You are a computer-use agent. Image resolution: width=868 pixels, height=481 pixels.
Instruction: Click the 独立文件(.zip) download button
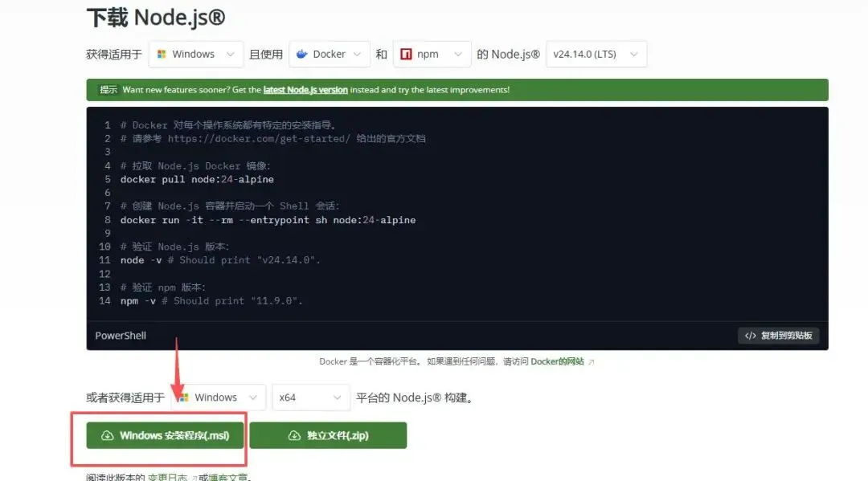click(x=328, y=436)
